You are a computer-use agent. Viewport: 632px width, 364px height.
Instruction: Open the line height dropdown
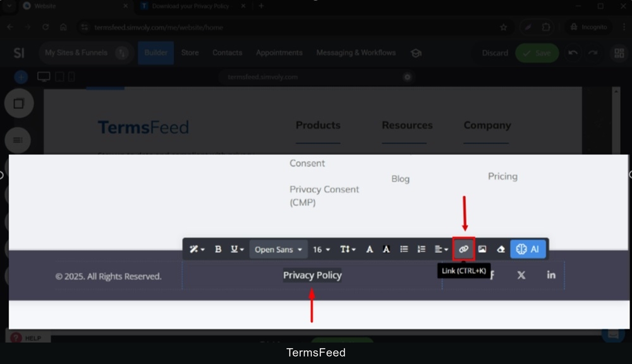tap(348, 250)
